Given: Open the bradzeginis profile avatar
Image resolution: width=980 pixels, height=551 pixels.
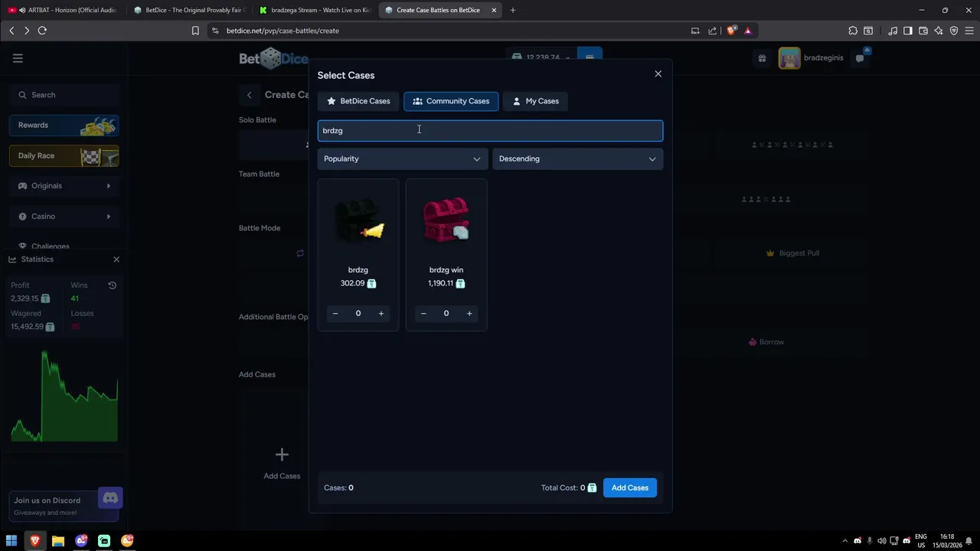Looking at the screenshot, I should (x=789, y=58).
